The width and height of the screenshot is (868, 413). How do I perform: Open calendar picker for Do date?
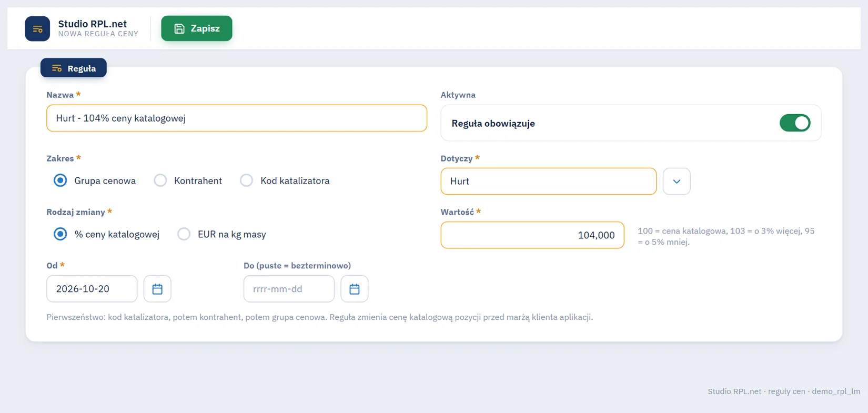pyautogui.click(x=355, y=288)
